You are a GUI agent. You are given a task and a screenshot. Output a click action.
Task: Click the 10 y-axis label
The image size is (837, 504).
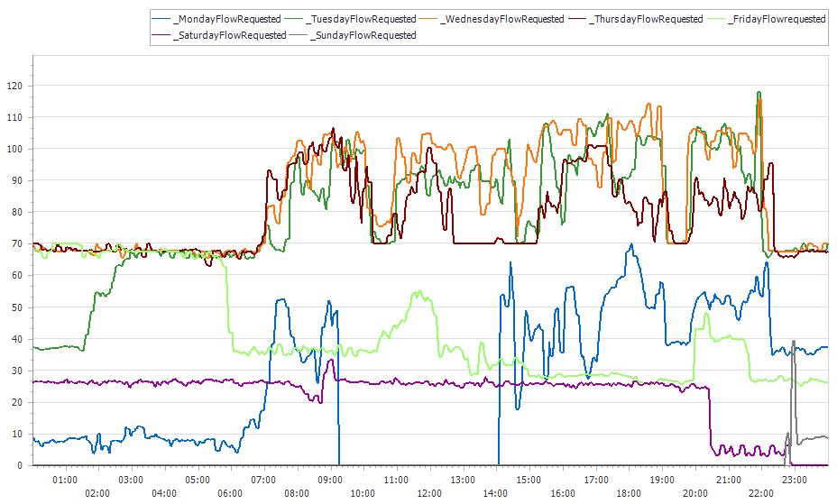point(17,434)
